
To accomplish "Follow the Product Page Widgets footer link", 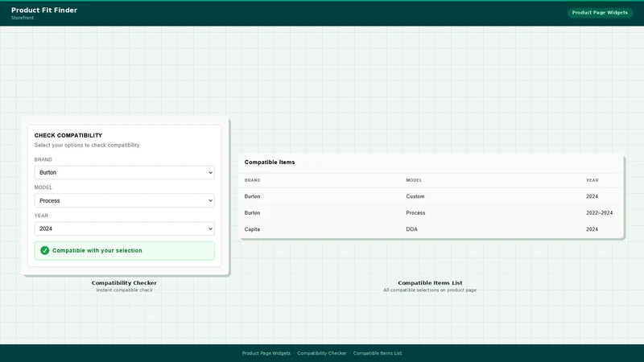I will point(266,353).
